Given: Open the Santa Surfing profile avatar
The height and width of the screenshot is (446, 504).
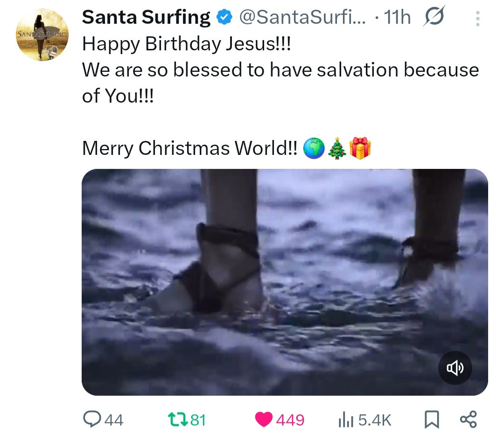Looking at the screenshot, I should click(x=42, y=35).
